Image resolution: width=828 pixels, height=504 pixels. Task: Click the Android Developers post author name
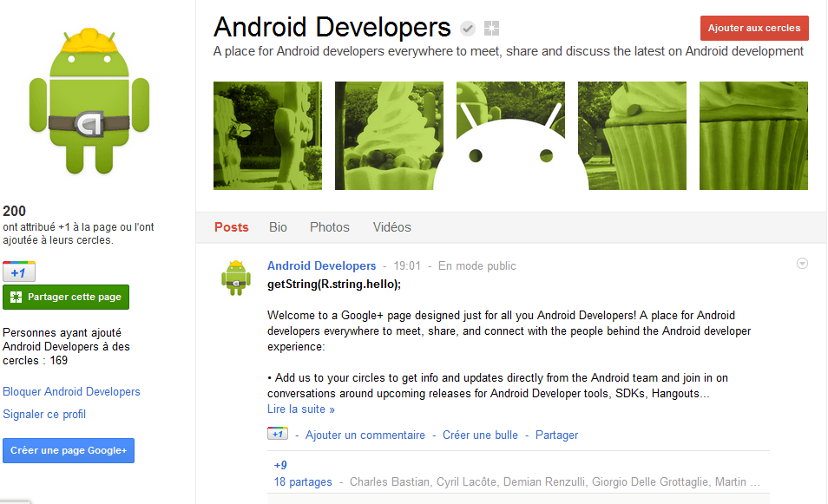[x=322, y=266]
